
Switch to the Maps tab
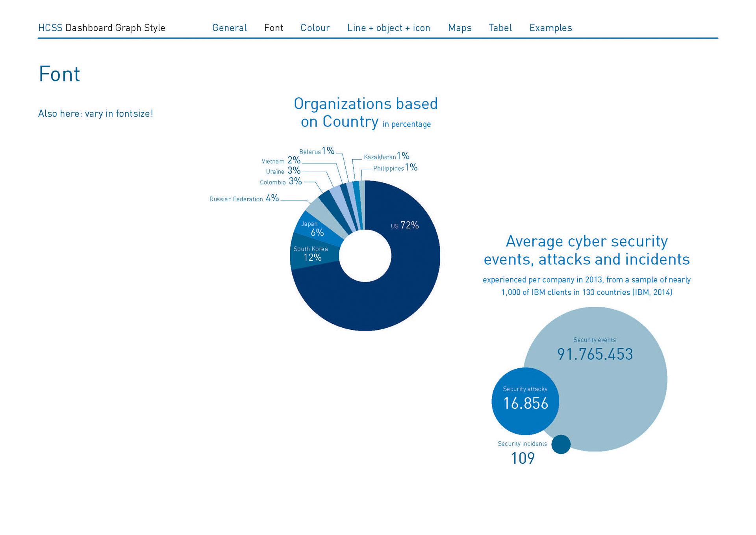pyautogui.click(x=460, y=28)
